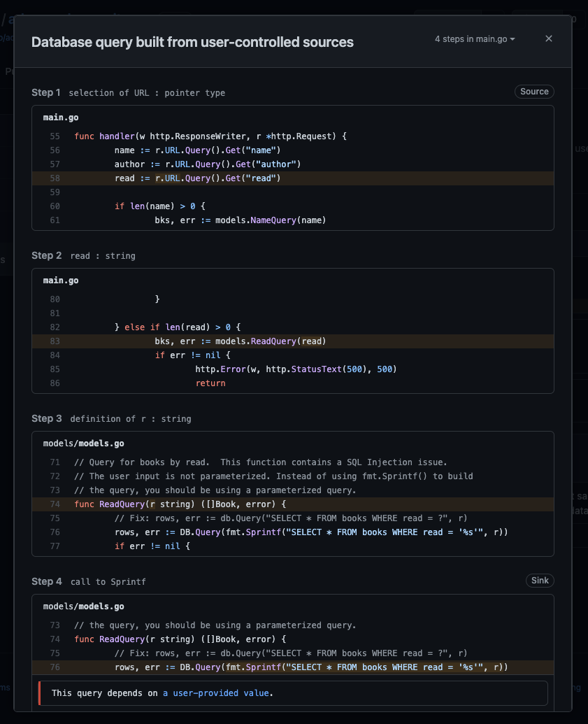Click highlighted line 76 in Step 4
Image resolution: width=588 pixels, height=724 pixels.
pyautogui.click(x=293, y=667)
